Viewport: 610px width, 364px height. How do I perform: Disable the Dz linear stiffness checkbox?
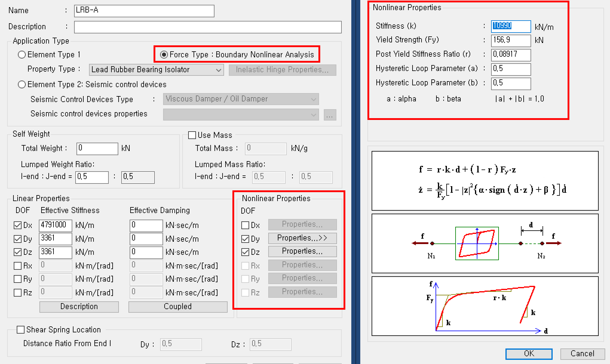[x=17, y=252]
